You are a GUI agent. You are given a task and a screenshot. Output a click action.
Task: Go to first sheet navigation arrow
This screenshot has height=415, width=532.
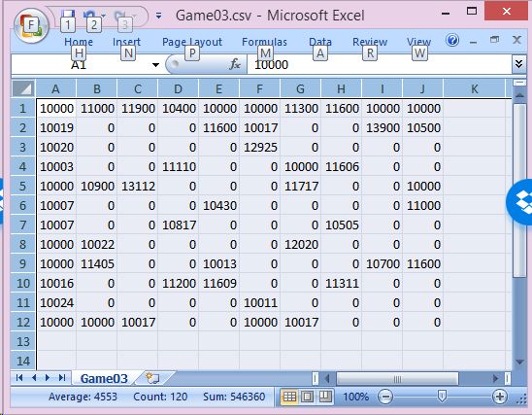pos(19,378)
